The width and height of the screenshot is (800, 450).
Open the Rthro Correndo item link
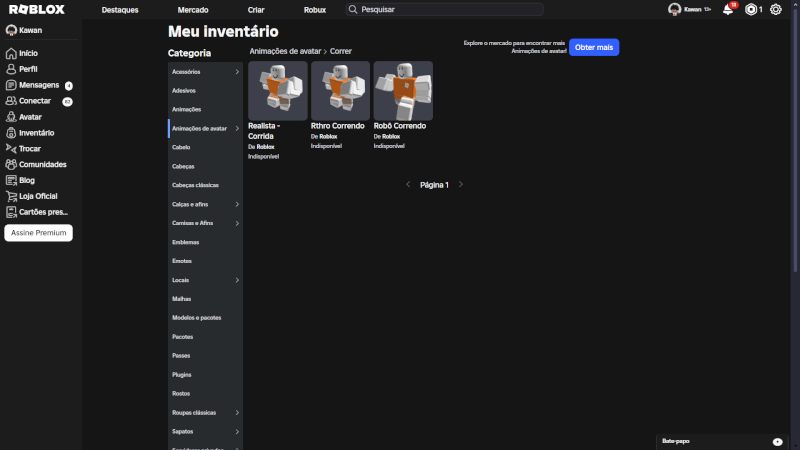[x=337, y=126]
